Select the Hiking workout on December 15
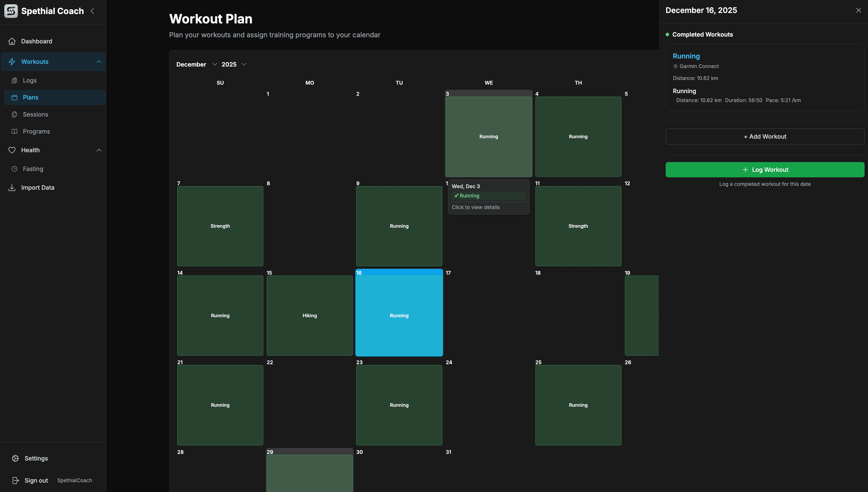The height and width of the screenshot is (492, 868). [x=309, y=315]
